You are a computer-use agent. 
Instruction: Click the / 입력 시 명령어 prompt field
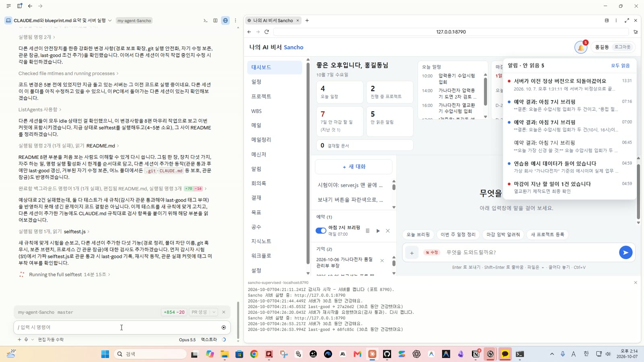(x=117, y=327)
